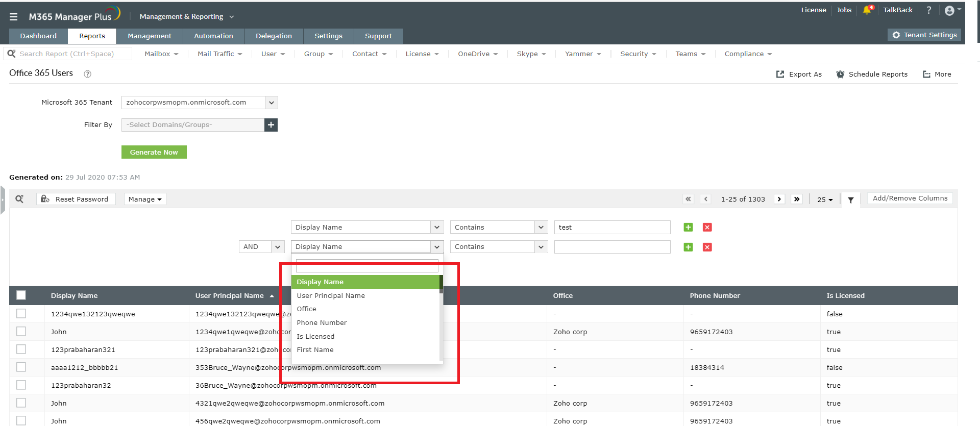Choose Phone Number from dropdown list
980x426 pixels.
[x=365, y=322]
